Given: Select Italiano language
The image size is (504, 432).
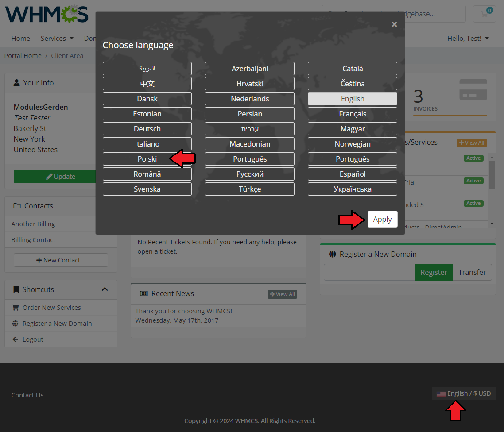Looking at the screenshot, I should [147, 144].
